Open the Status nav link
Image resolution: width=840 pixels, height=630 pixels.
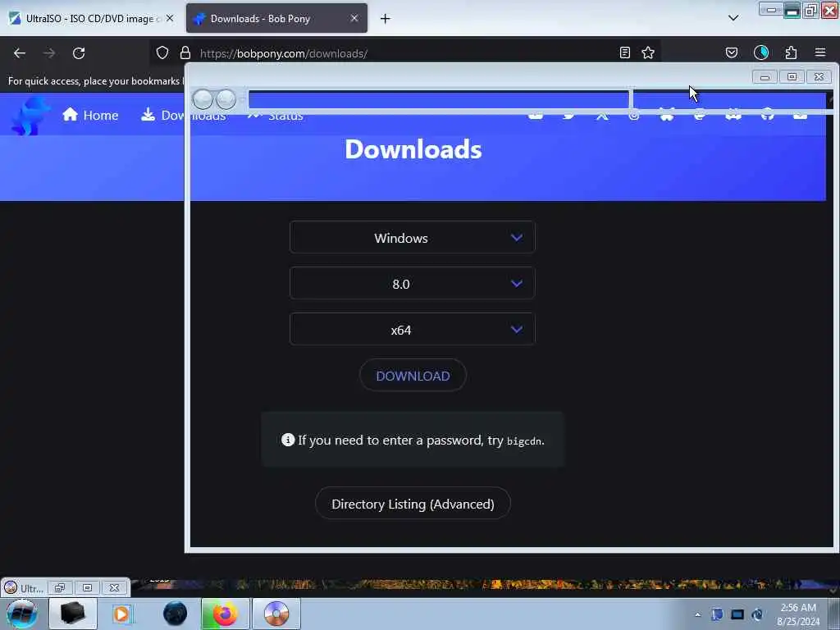[x=276, y=116]
